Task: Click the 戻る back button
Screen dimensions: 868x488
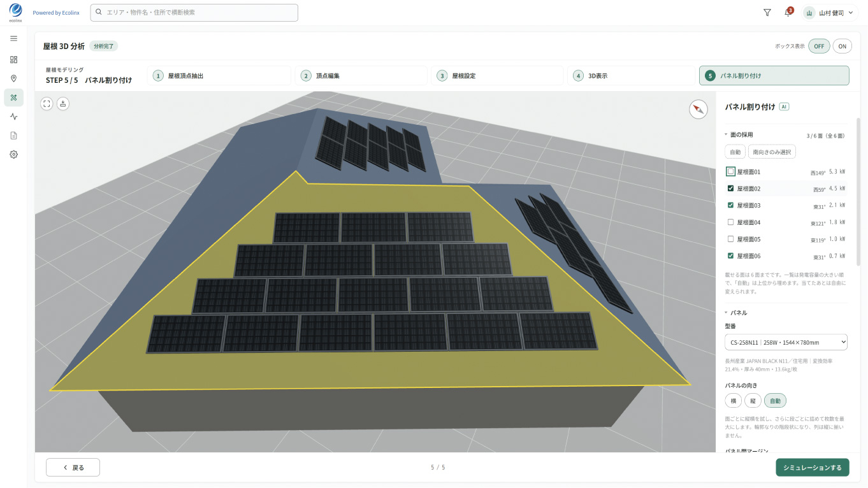Action: [73, 468]
